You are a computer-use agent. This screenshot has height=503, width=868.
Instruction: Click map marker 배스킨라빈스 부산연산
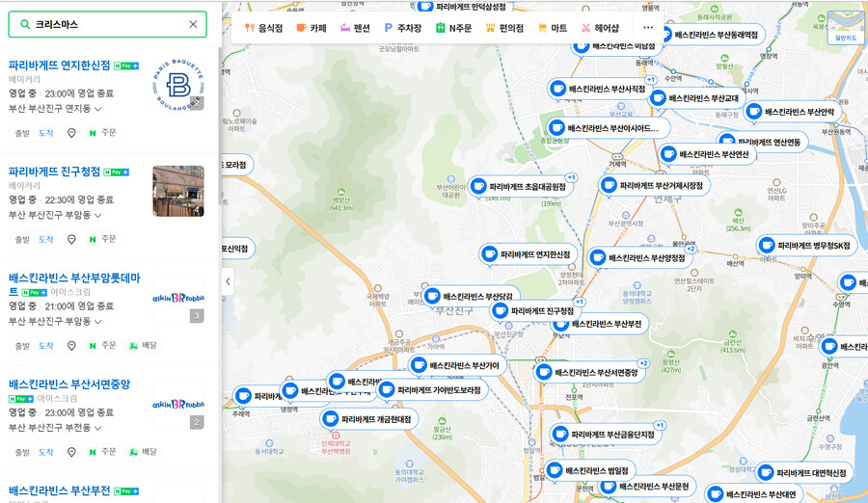pos(707,154)
